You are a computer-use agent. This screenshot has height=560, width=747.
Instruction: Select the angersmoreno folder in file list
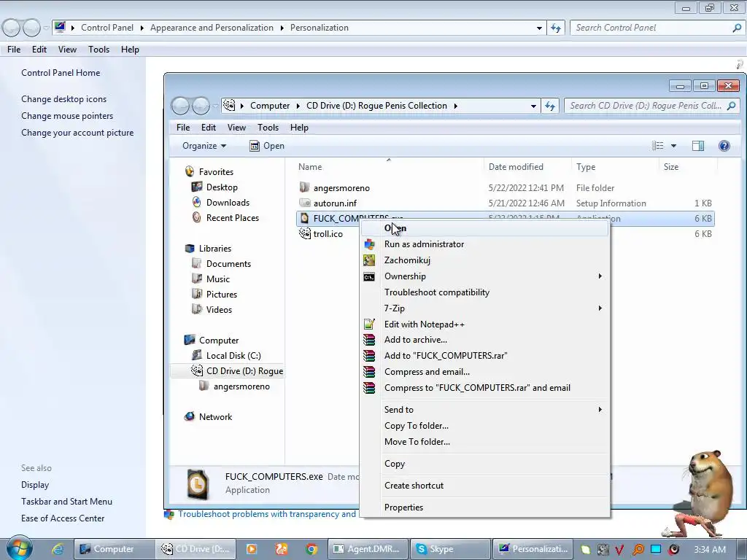pyautogui.click(x=341, y=188)
